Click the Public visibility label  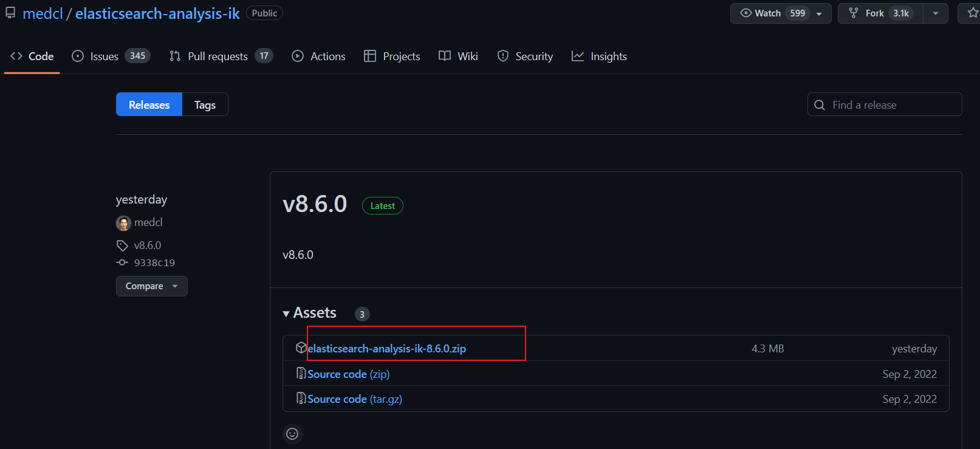coord(264,13)
